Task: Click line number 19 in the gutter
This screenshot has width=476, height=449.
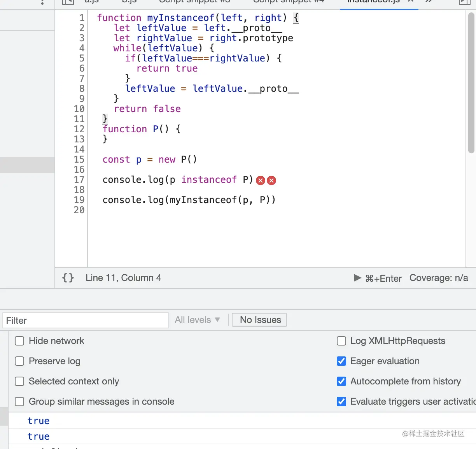Action: point(79,200)
